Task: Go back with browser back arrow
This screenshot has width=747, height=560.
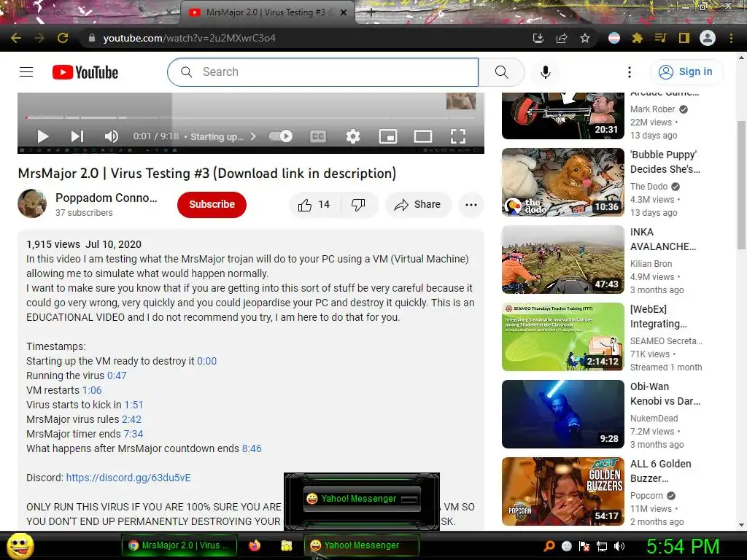Action: (x=16, y=38)
